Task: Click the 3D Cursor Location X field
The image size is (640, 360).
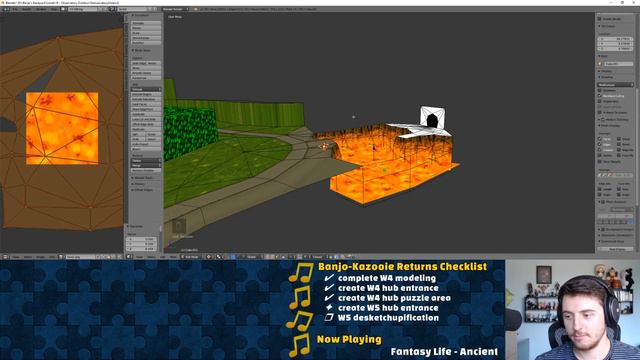Action: (616, 39)
